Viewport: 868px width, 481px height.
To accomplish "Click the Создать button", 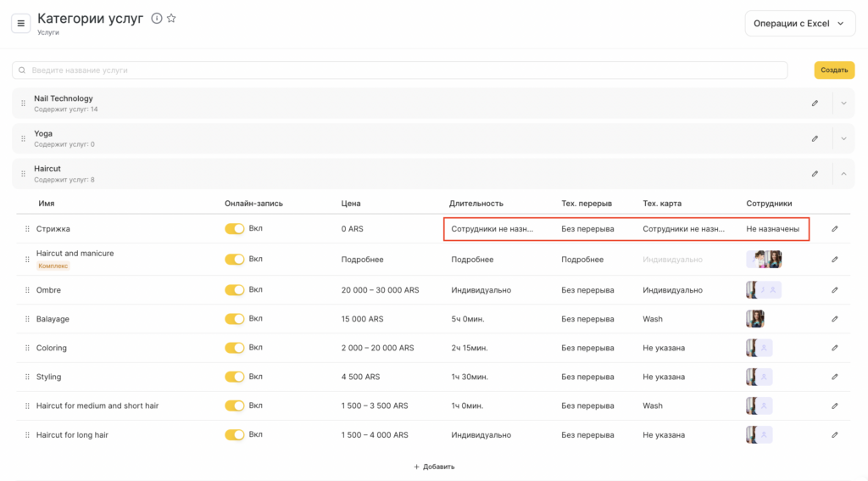I will 834,70.
